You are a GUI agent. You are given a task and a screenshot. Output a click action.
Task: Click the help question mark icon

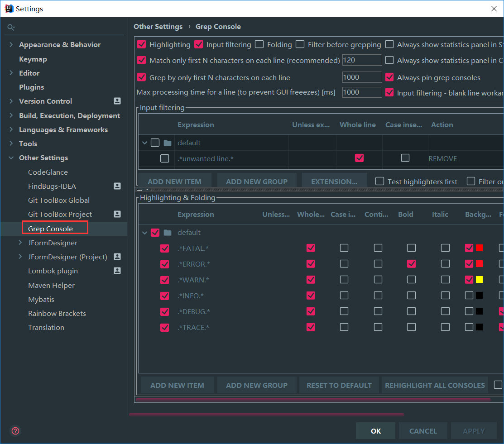(x=15, y=430)
